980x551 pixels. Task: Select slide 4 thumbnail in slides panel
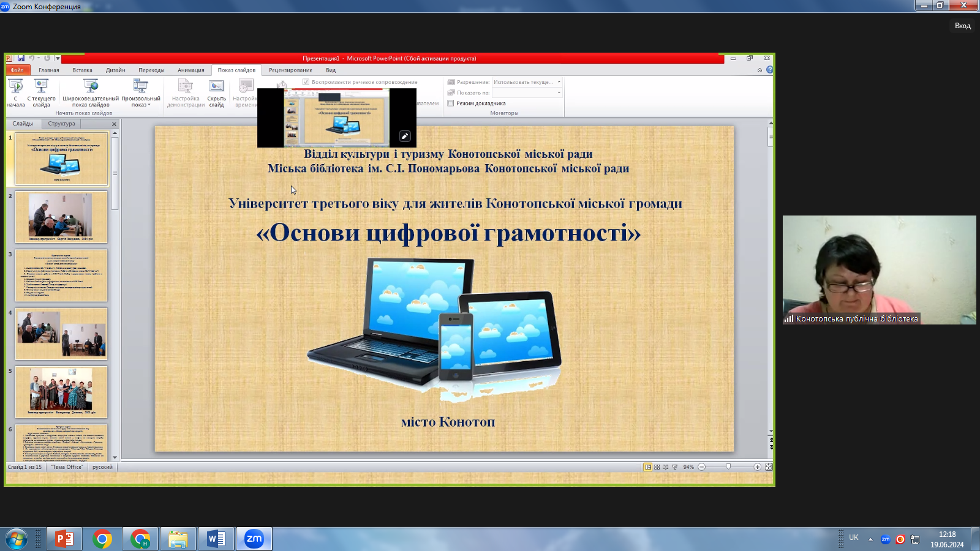pos(61,334)
